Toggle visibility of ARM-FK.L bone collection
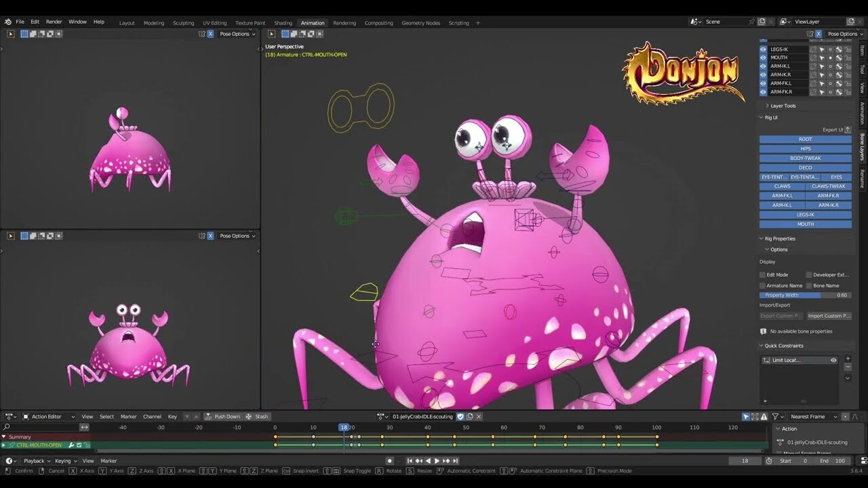 click(763, 84)
